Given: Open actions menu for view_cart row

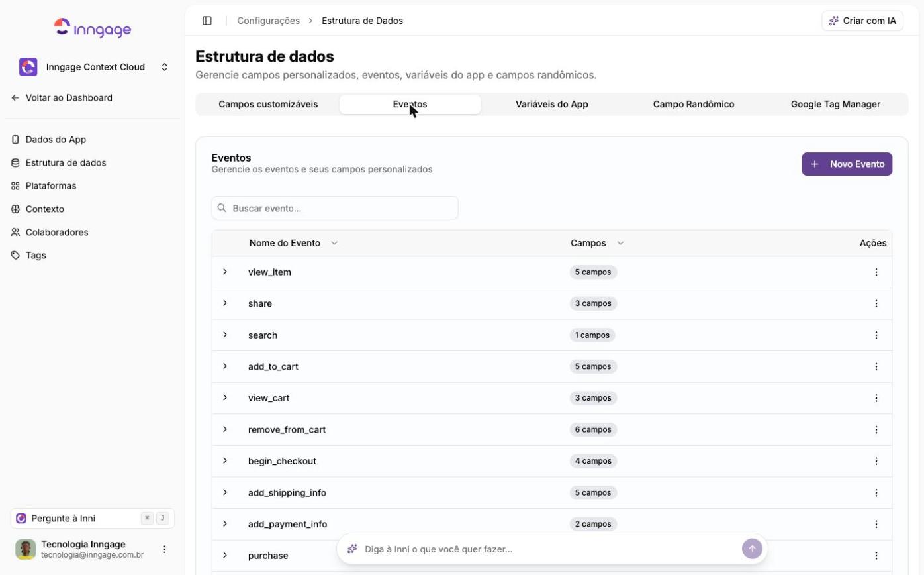Looking at the screenshot, I should pos(876,398).
